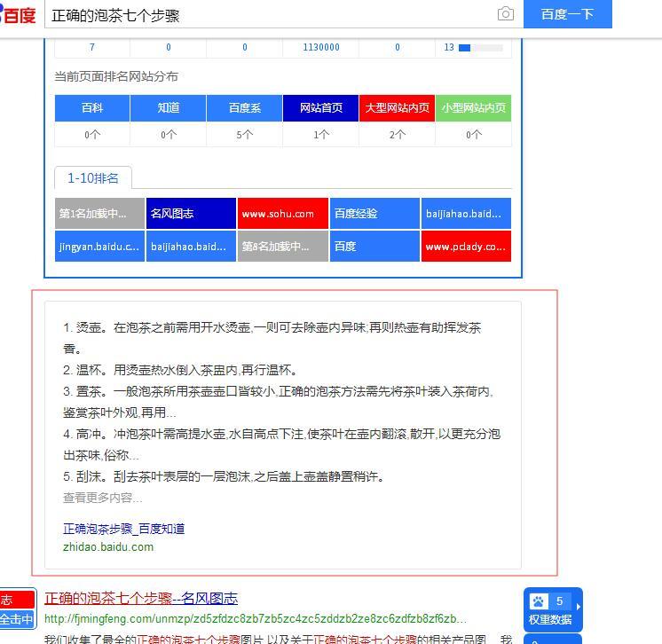Click the green 小型网站内页 header
662x644 pixels.
click(x=473, y=108)
